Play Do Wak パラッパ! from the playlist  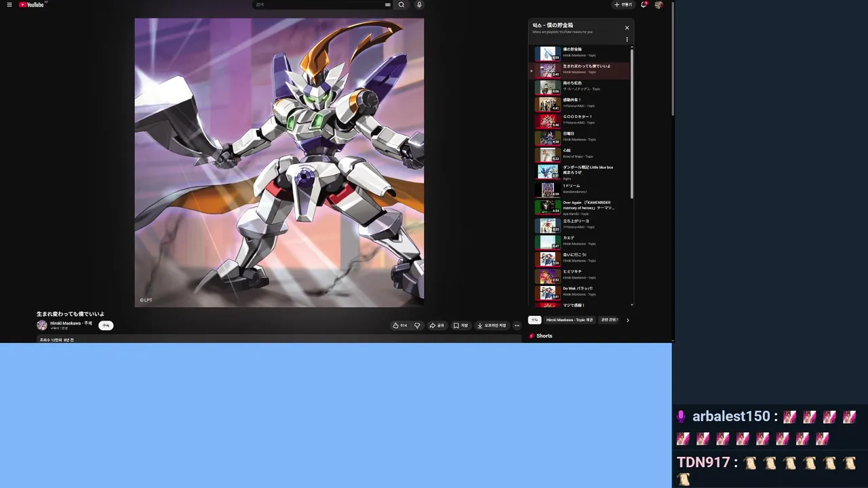click(580, 292)
